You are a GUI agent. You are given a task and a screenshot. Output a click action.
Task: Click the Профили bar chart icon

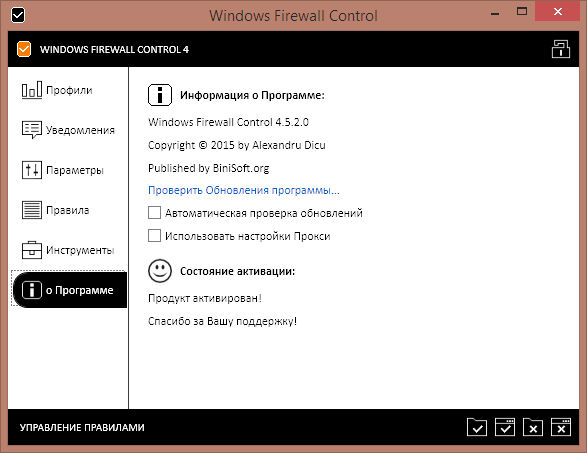[32, 90]
